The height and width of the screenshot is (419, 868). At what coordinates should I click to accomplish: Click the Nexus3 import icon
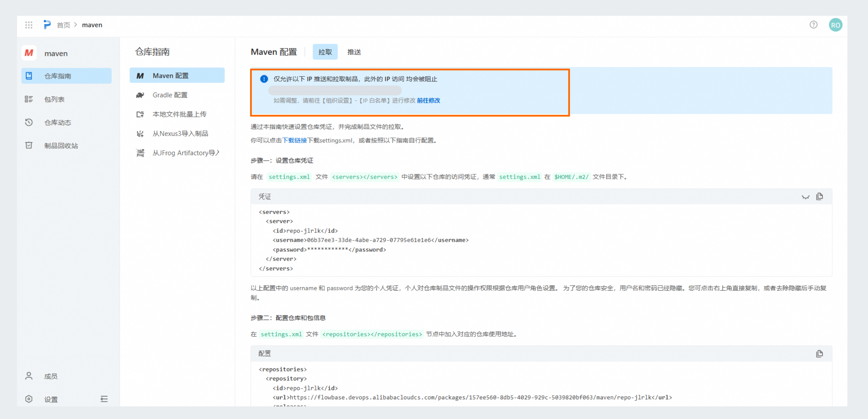pos(140,134)
